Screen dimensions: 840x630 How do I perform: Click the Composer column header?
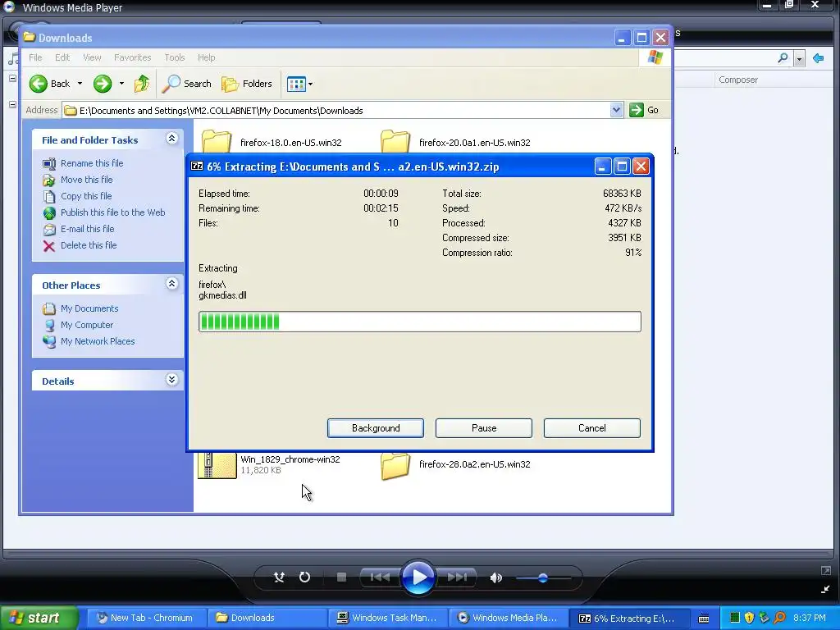coord(738,80)
